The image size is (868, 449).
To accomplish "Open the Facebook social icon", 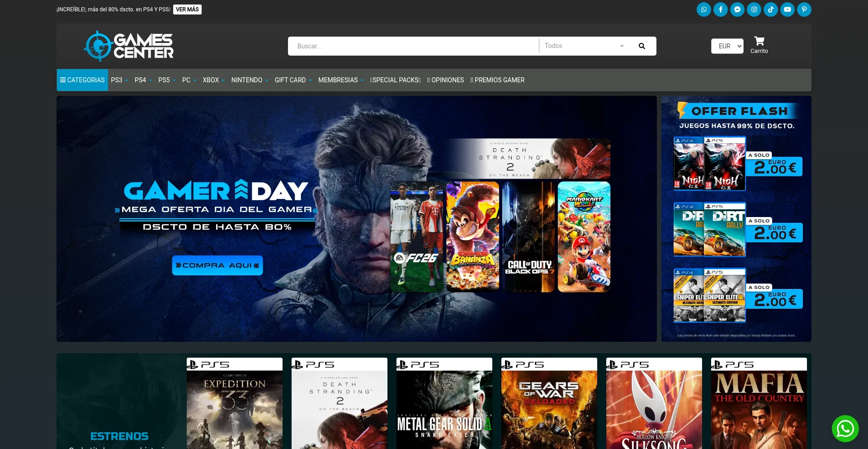I will (x=721, y=9).
